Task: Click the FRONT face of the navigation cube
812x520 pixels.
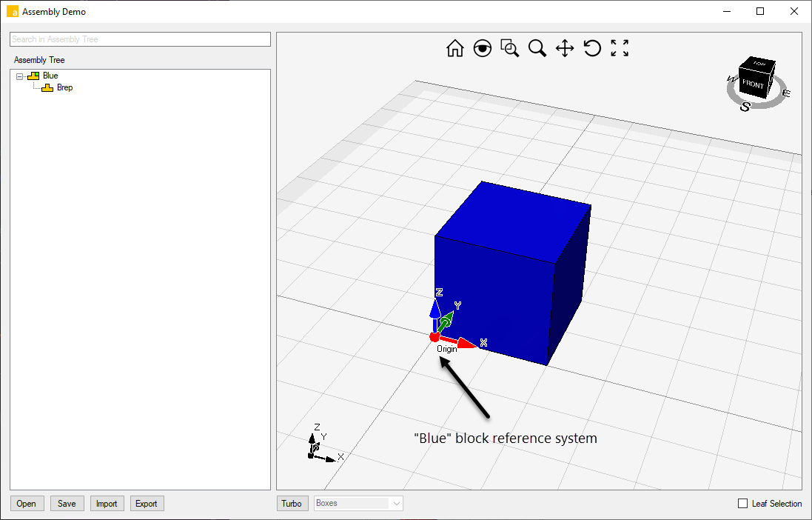Action: pyautogui.click(x=754, y=85)
